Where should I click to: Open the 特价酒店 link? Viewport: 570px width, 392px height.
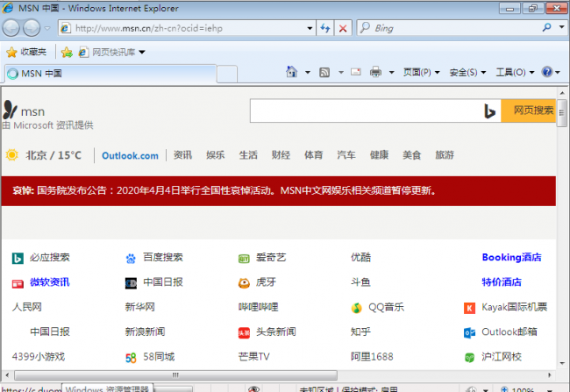[x=502, y=282]
